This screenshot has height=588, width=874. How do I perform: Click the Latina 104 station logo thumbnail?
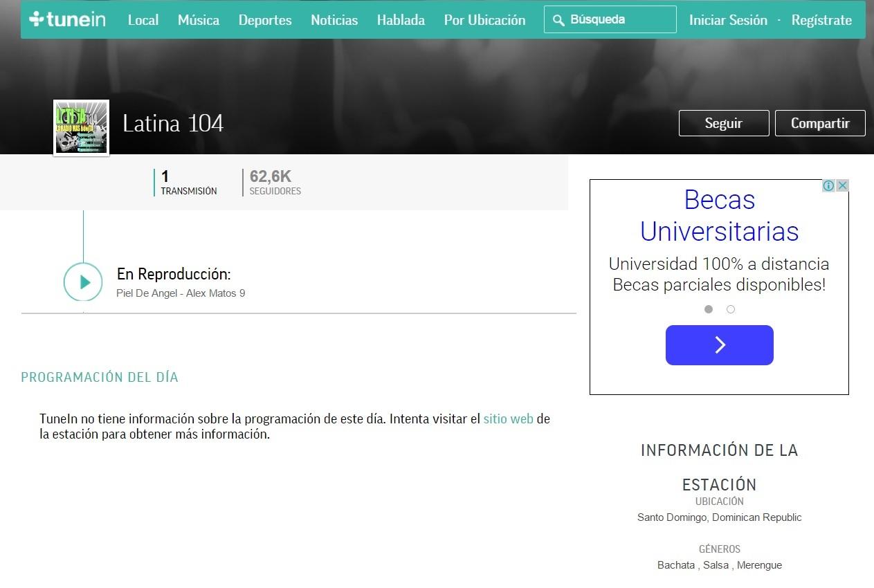click(82, 128)
